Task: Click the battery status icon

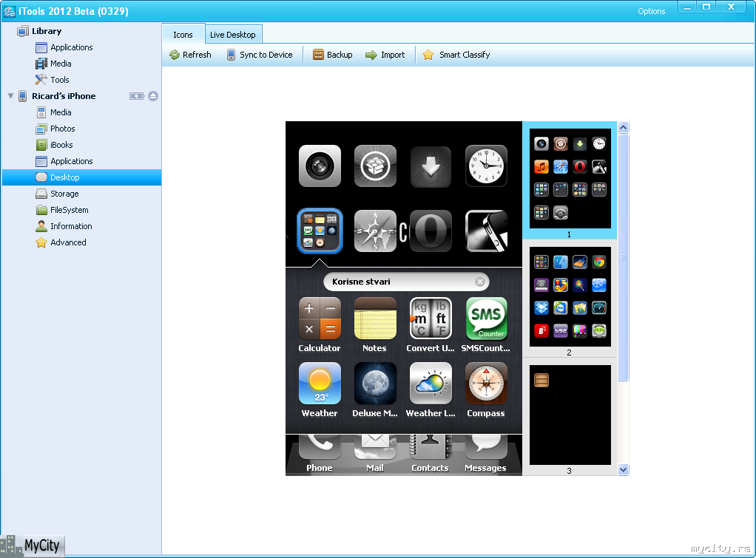Action: [137, 96]
